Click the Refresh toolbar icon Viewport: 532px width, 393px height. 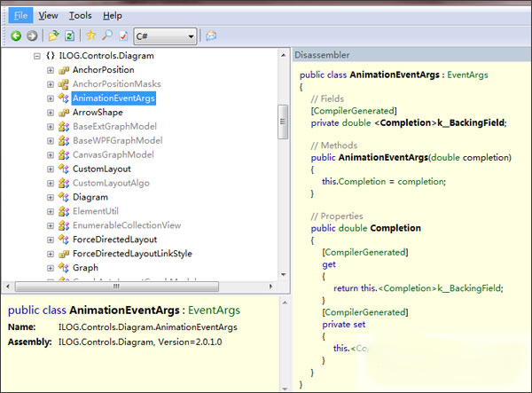(x=69, y=35)
